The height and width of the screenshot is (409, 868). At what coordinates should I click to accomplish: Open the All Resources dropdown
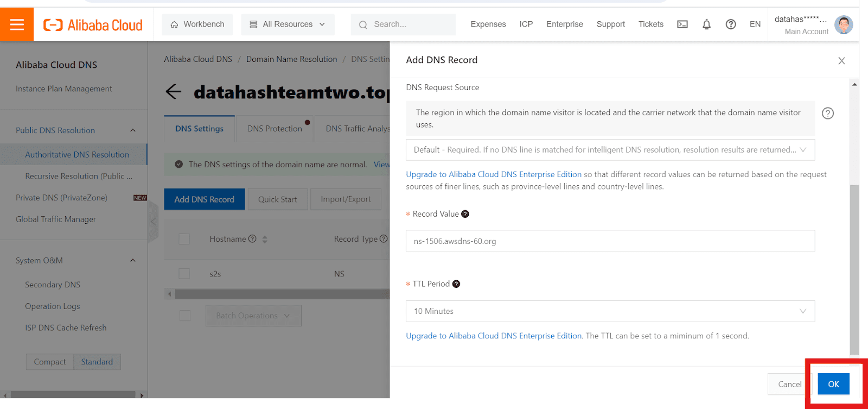288,24
